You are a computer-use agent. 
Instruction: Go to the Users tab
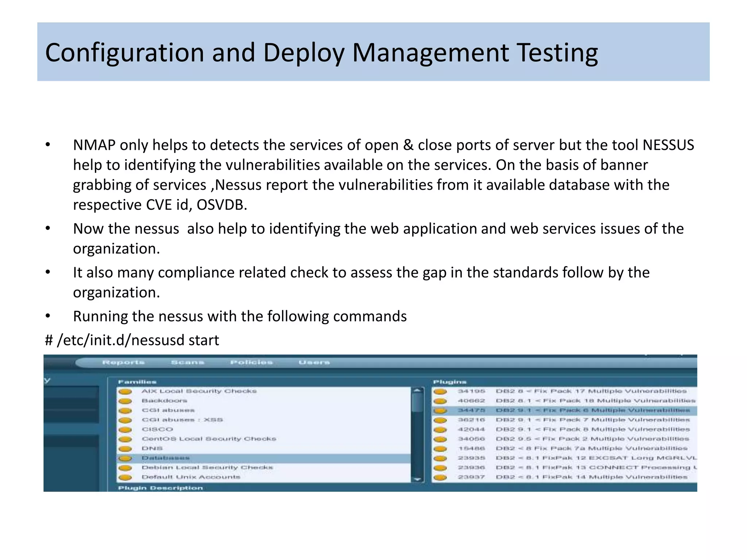tap(314, 362)
